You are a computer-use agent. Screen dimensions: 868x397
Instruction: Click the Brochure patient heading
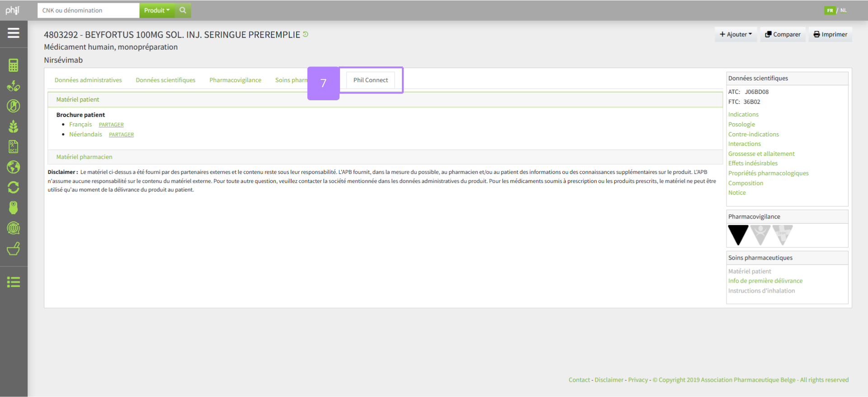click(80, 115)
